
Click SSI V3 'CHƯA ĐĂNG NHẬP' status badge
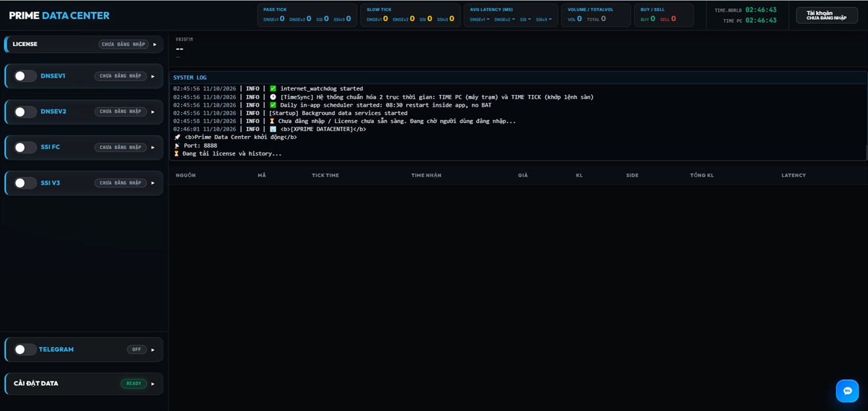pos(120,183)
